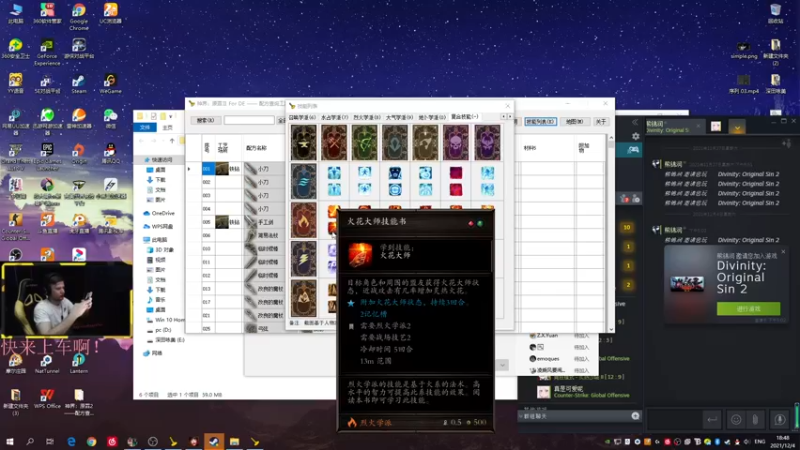Open Steam desktop shortcut
The image size is (800, 450).
click(x=79, y=85)
